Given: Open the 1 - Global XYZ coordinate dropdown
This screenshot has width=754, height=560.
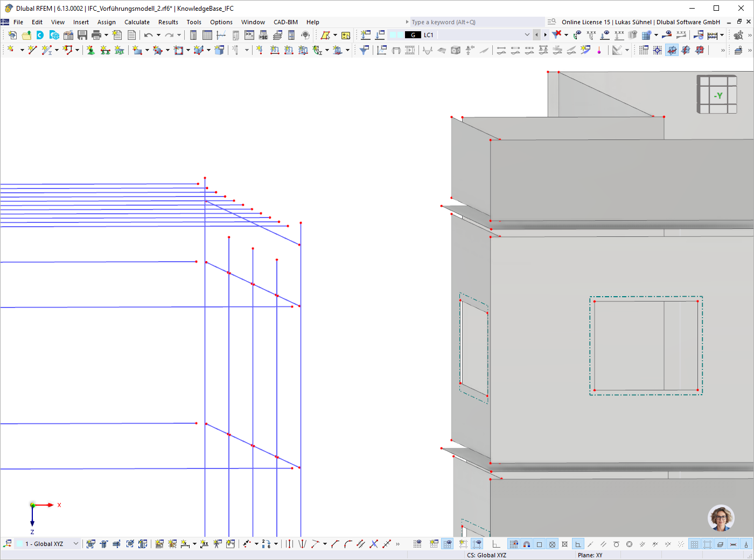Looking at the screenshot, I should click(75, 544).
